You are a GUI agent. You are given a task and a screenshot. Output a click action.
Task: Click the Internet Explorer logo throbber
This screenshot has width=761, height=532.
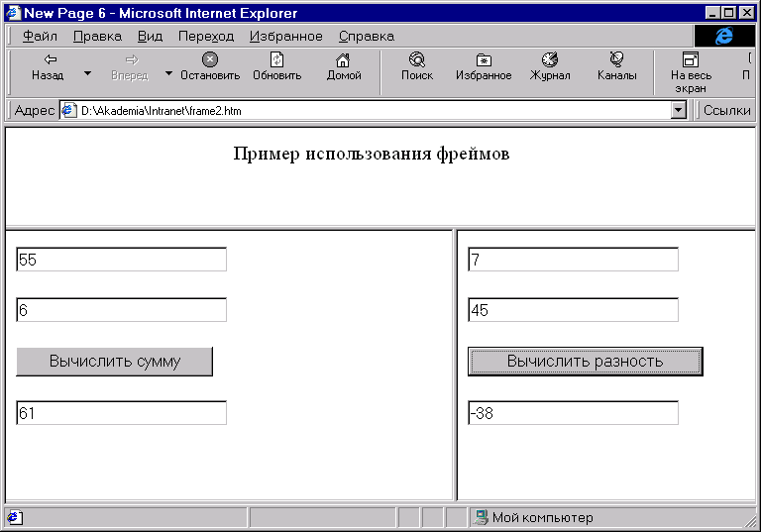pyautogui.click(x=724, y=36)
